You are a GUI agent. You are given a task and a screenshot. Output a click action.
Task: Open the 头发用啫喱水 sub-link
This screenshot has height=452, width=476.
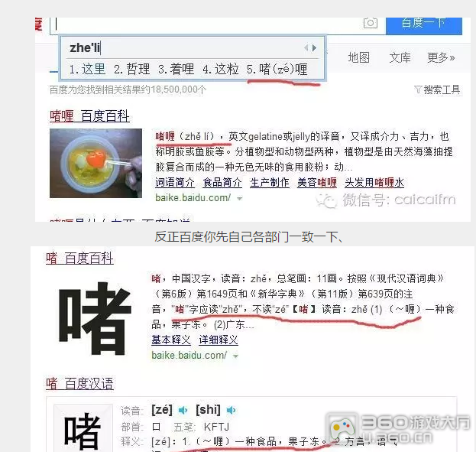374,182
